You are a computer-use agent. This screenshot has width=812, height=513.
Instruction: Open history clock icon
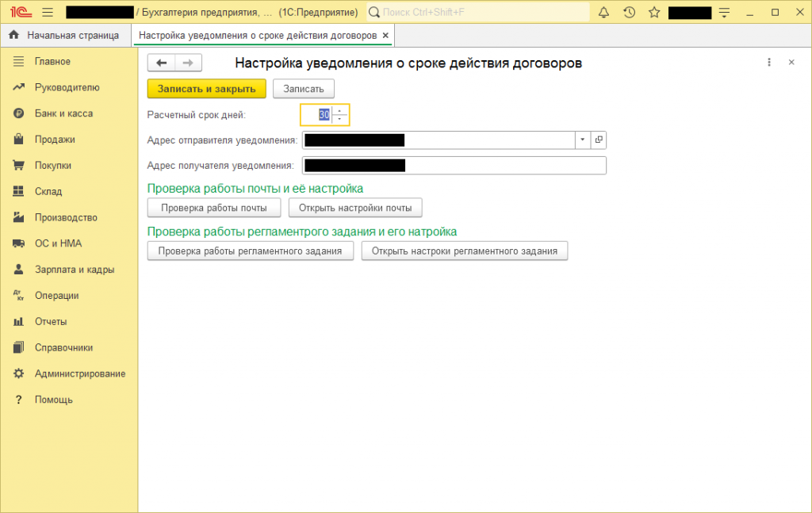pos(629,13)
